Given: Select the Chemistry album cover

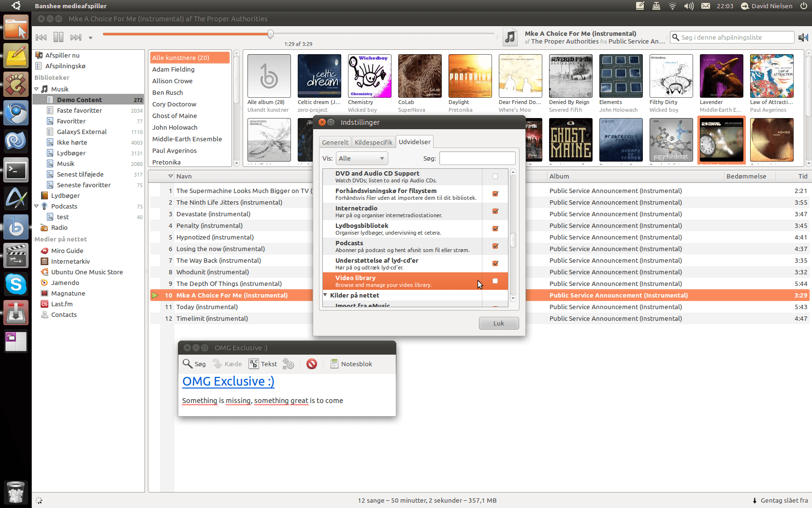Looking at the screenshot, I should click(x=370, y=76).
